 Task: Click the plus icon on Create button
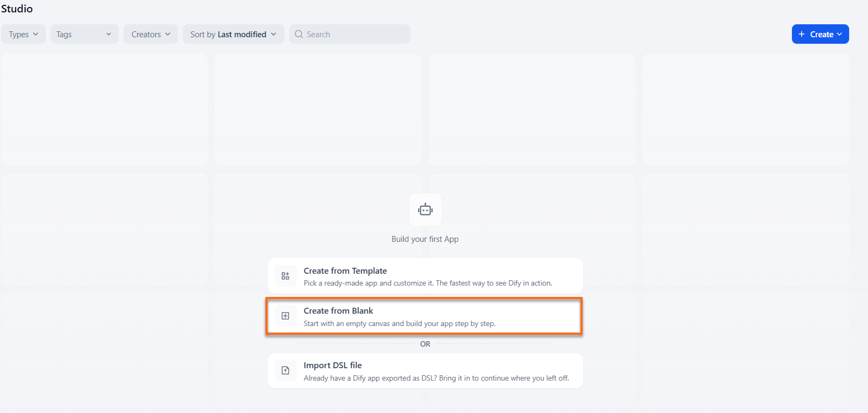(802, 34)
